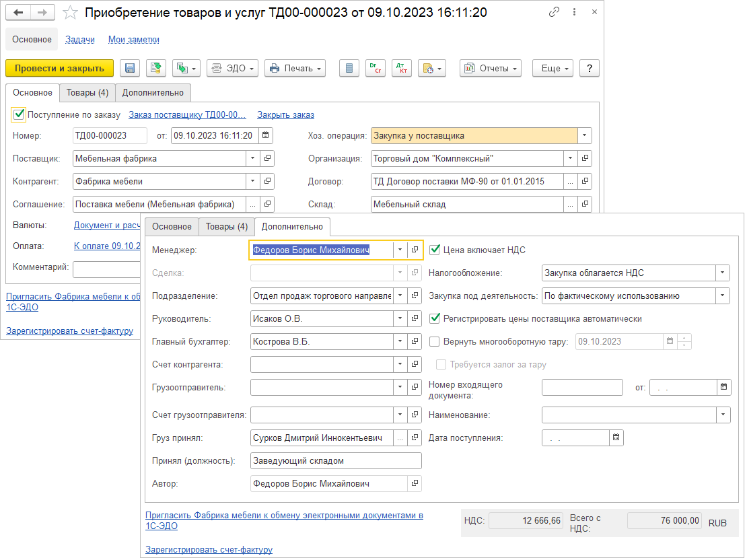Expand the 'Налогообложение' dropdown

pyautogui.click(x=723, y=273)
